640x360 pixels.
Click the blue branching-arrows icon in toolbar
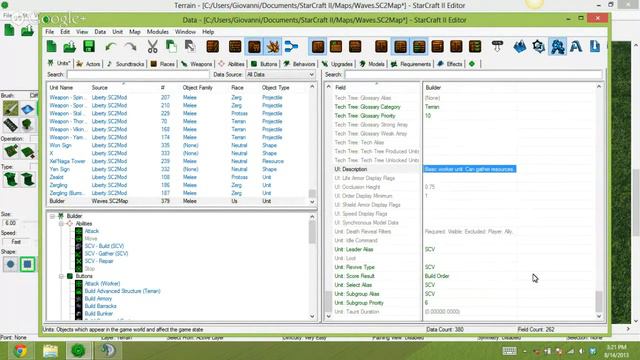click(291, 47)
